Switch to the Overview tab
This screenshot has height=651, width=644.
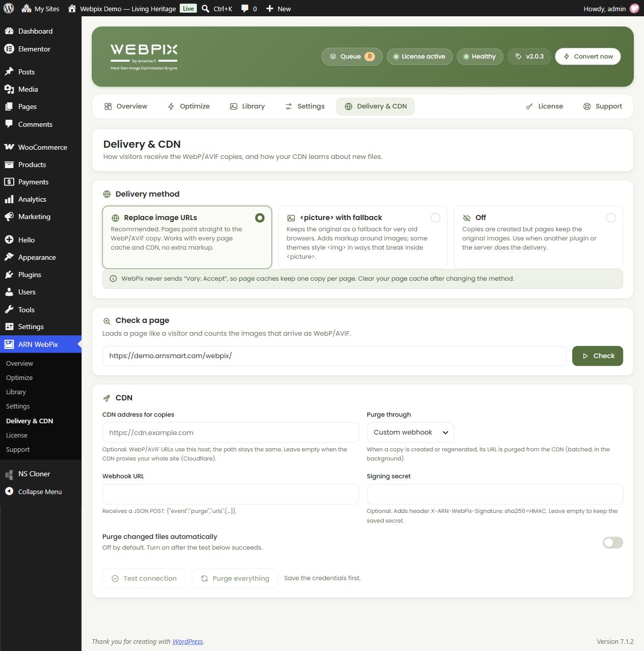click(x=126, y=106)
